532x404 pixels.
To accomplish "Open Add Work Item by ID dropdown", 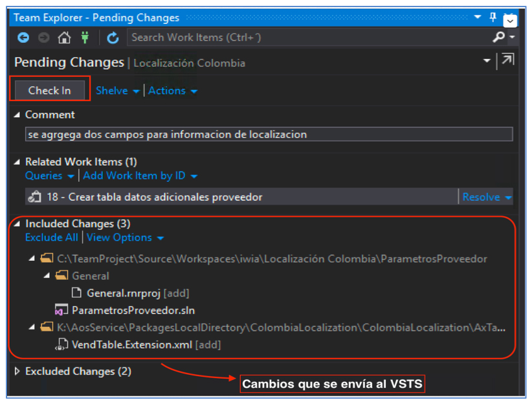I will pyautogui.click(x=140, y=176).
